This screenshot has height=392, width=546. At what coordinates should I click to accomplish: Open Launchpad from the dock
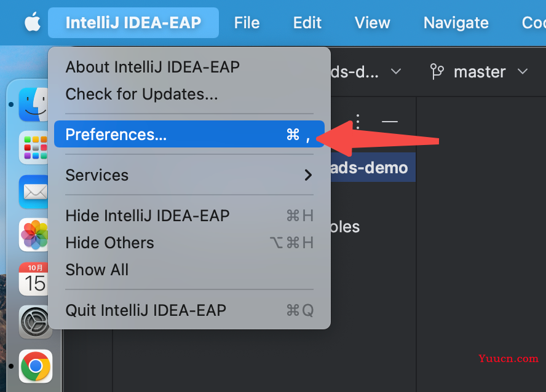[x=34, y=147]
